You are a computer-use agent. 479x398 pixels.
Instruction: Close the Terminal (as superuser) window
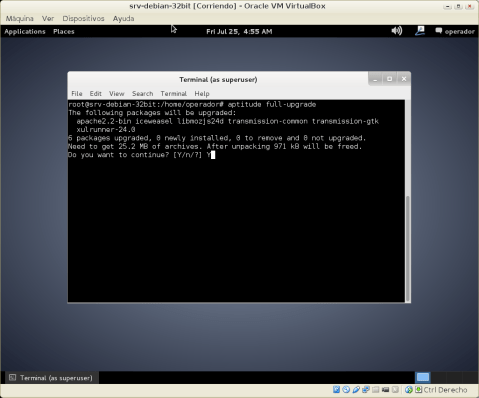404,79
